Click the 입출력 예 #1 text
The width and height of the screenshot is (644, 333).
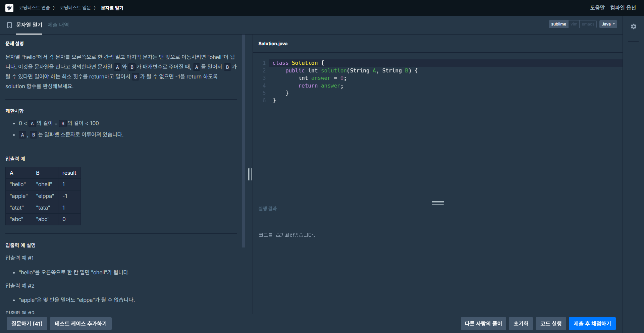[x=19, y=258]
